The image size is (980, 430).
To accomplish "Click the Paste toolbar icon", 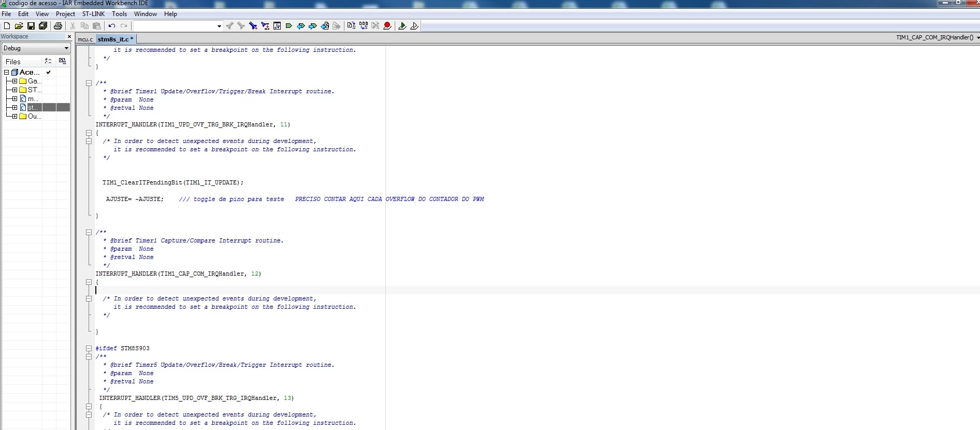I will [x=97, y=26].
